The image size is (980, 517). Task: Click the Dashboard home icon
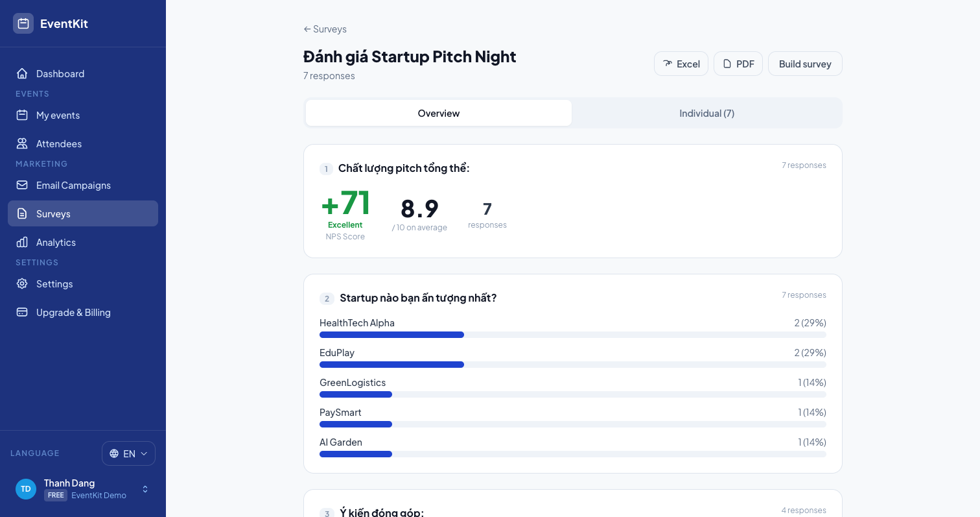(x=22, y=73)
